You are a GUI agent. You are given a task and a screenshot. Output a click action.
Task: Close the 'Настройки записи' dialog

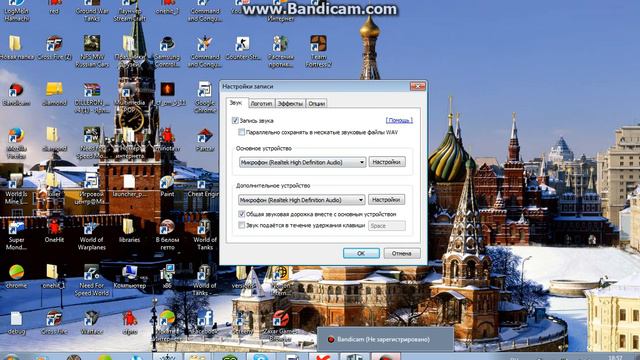418,86
